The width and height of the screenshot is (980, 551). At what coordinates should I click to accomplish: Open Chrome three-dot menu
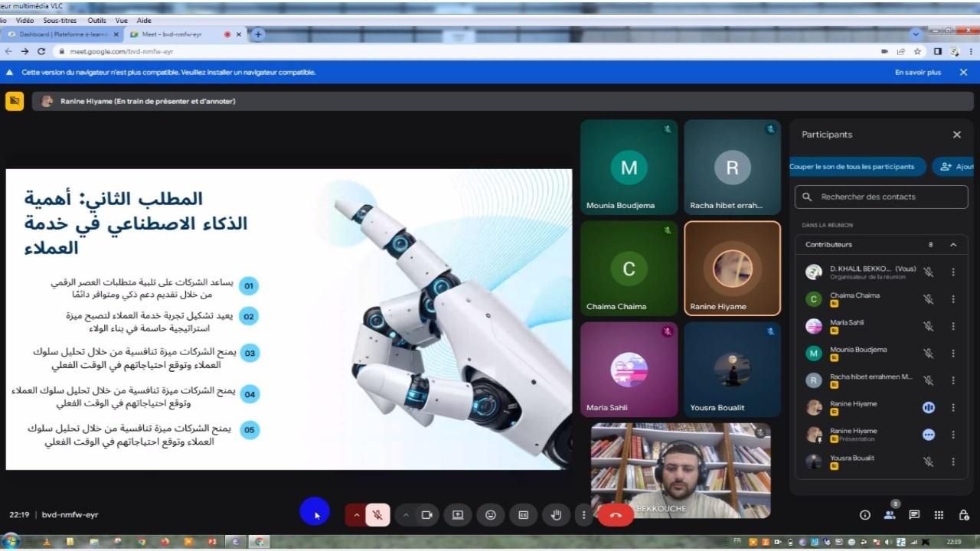pyautogui.click(x=972, y=51)
